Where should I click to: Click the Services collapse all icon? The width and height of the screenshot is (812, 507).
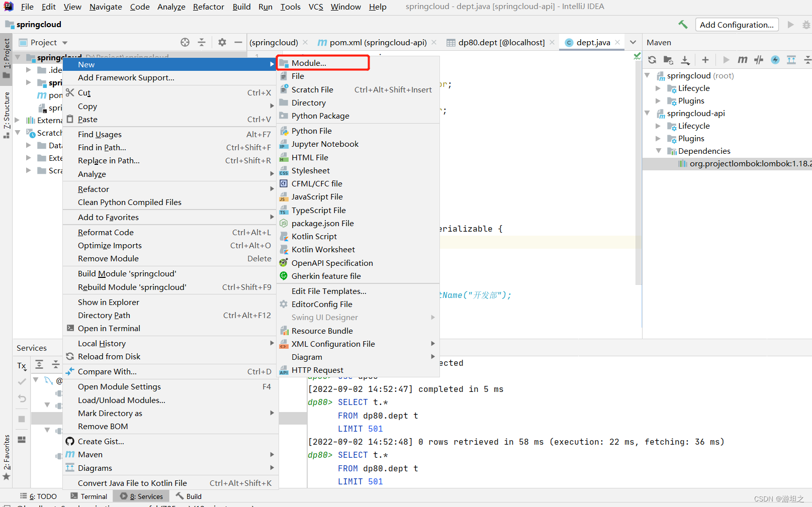pos(55,364)
